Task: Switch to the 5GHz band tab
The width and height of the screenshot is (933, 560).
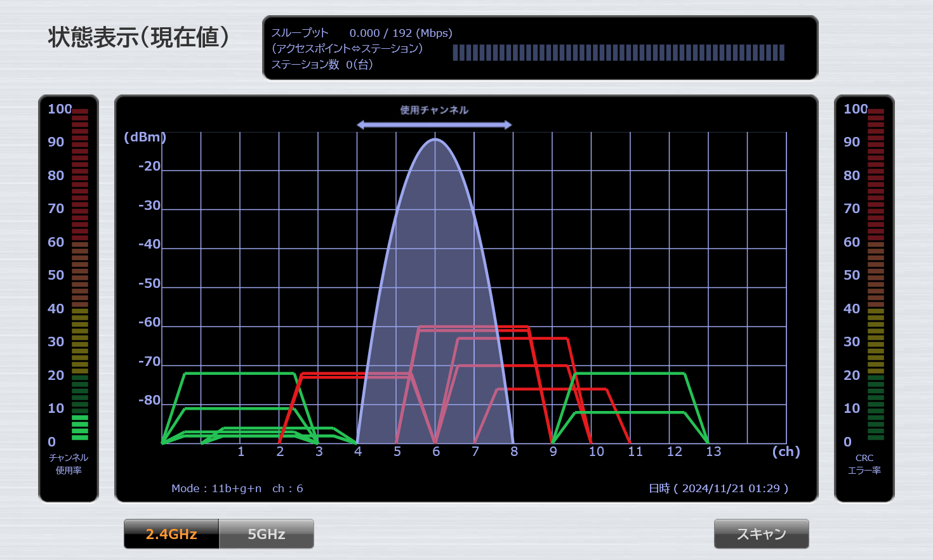Action: (266, 534)
